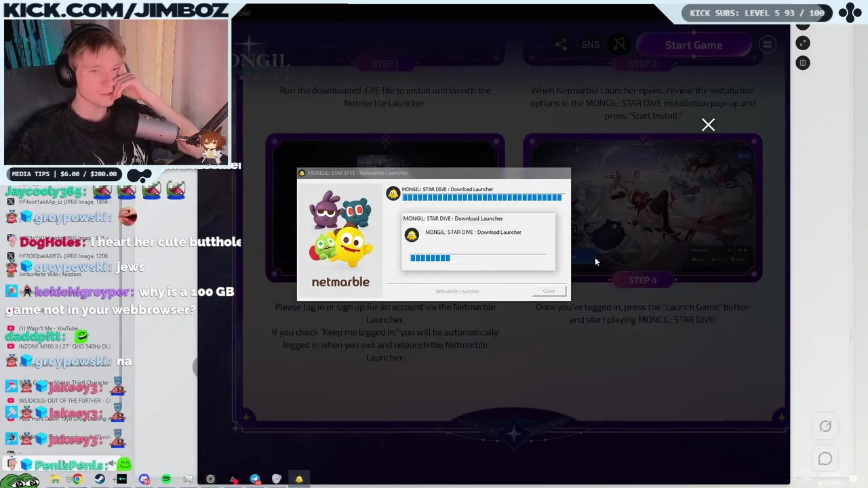Open OBS Studio from the taskbar
The width and height of the screenshot is (868, 488).
click(210, 479)
